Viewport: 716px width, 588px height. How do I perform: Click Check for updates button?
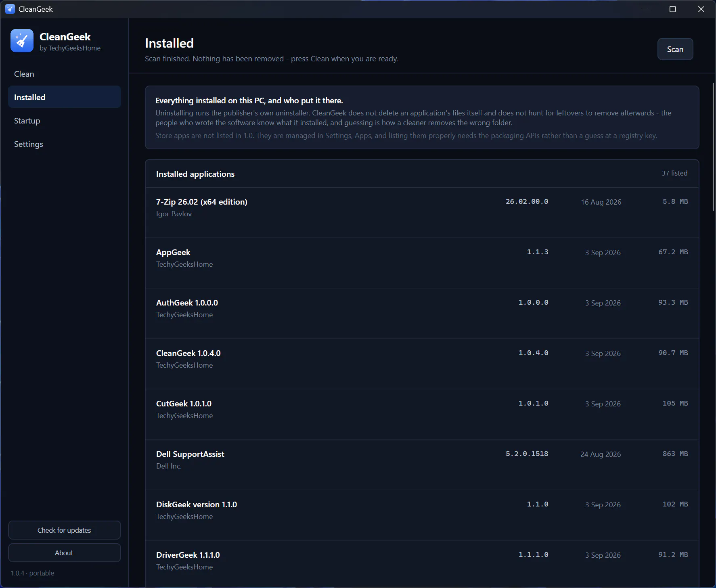(x=65, y=530)
